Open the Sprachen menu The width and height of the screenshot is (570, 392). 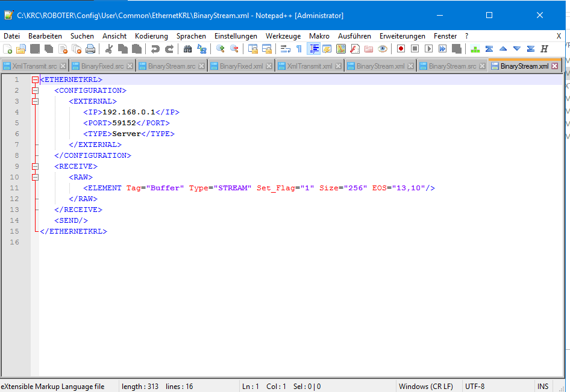pos(191,36)
